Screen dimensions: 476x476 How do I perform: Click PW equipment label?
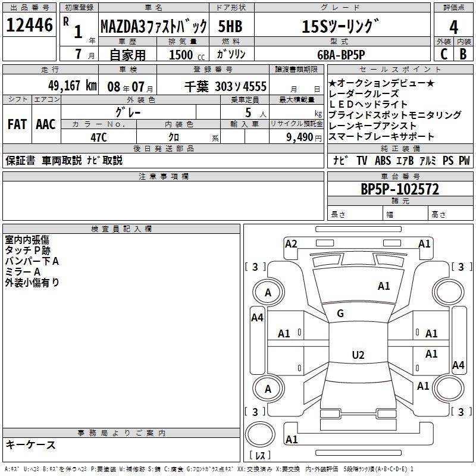[464, 160]
